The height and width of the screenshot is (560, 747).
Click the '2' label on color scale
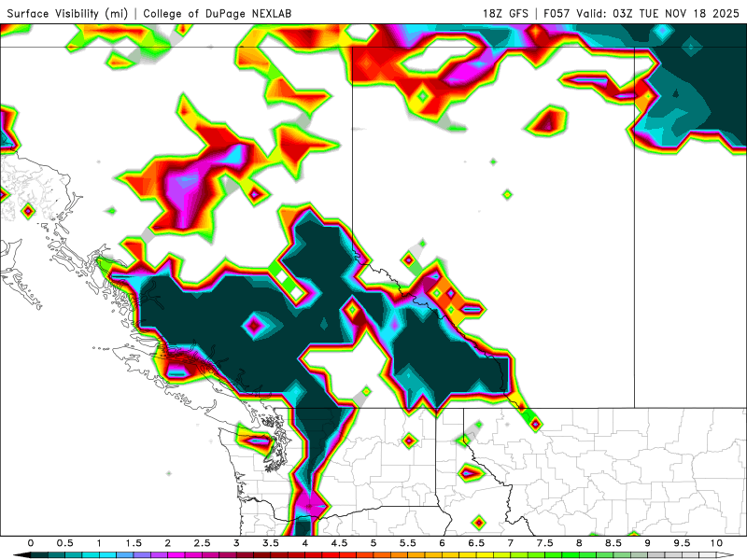168,543
